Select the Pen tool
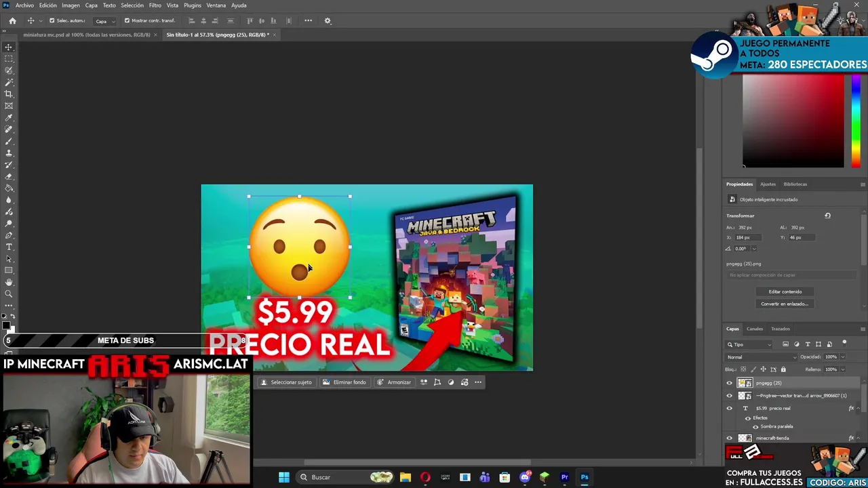This screenshot has height=488, width=868. coord(9,235)
